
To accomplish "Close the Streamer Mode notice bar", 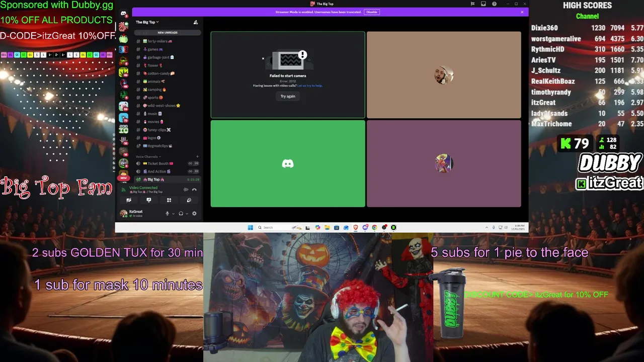I will pos(522,12).
